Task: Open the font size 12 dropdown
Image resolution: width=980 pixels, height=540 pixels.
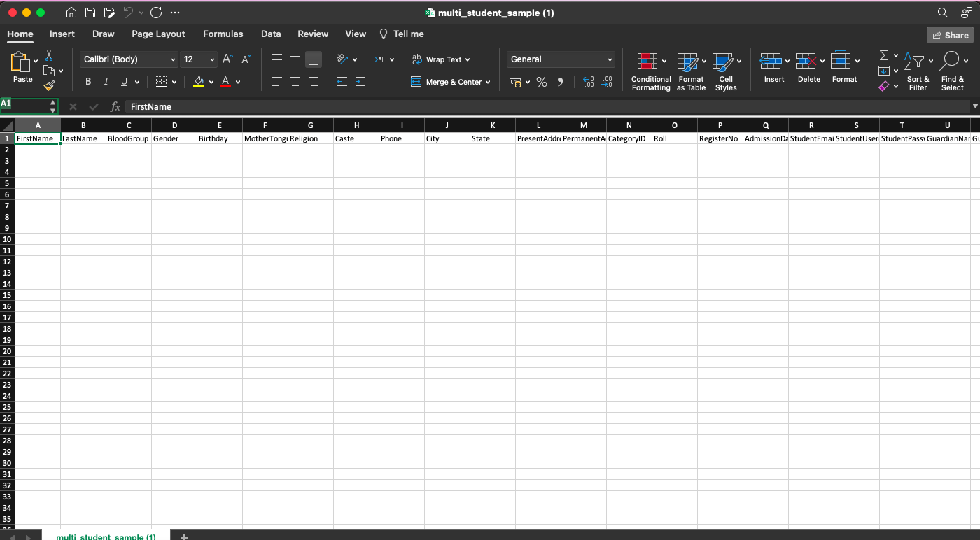Action: click(x=199, y=59)
